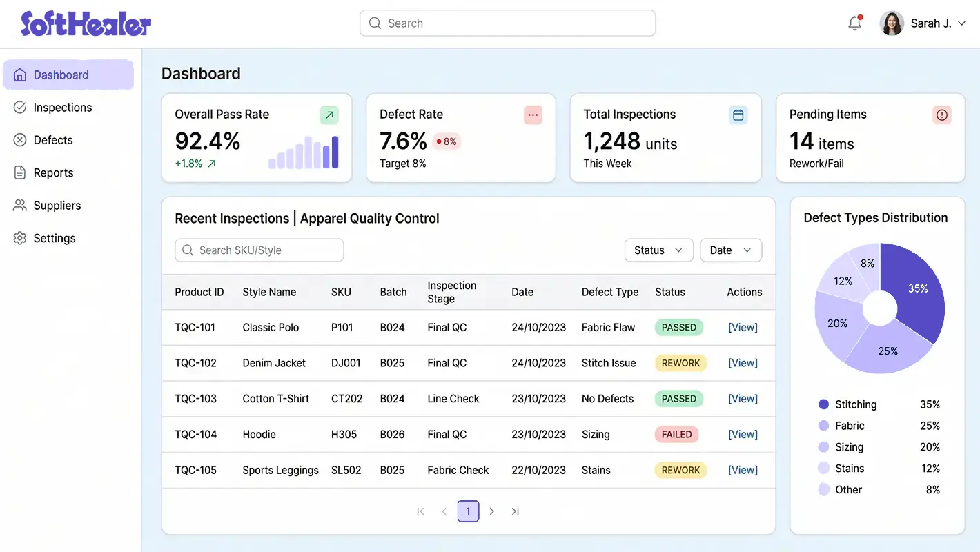Open the Status filter dropdown
This screenshot has height=552, width=980.
tap(658, 250)
